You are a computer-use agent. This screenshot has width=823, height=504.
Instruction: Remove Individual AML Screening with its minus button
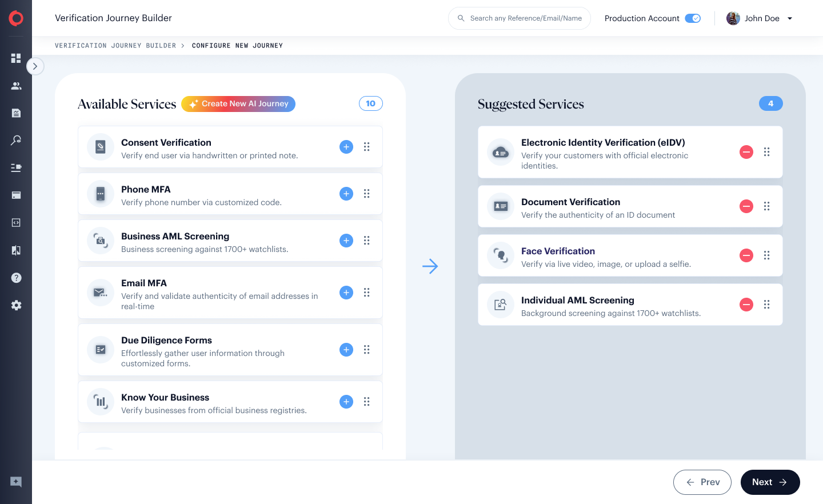pos(746,305)
